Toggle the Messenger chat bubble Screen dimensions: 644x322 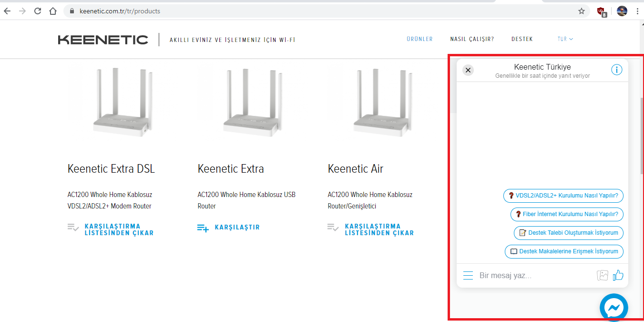tap(614, 308)
